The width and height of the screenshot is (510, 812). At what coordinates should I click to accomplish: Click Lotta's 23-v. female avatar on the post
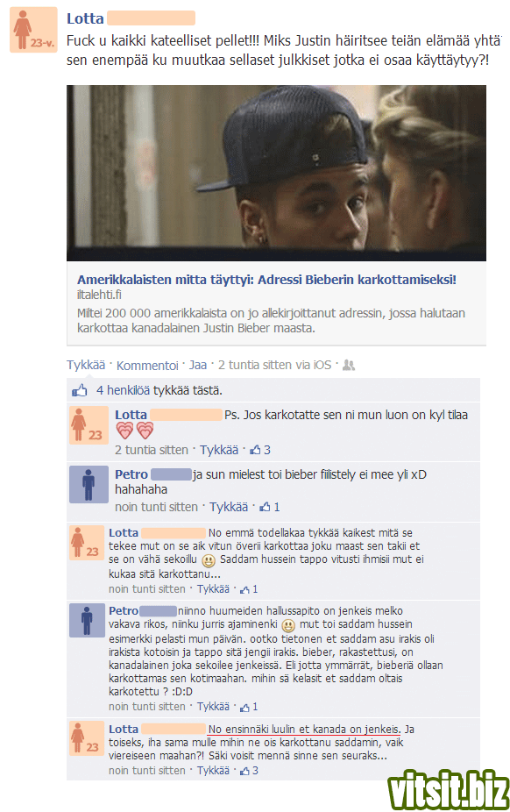33,30
